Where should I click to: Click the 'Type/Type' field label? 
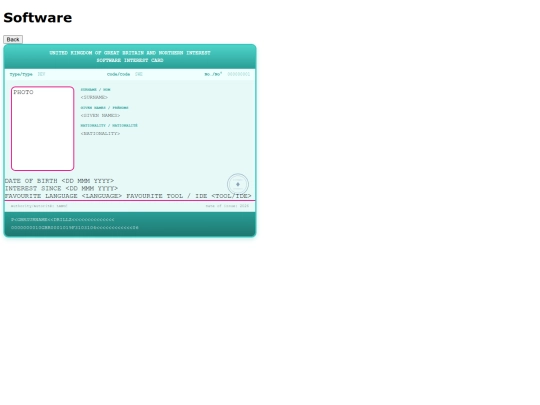coord(21,74)
